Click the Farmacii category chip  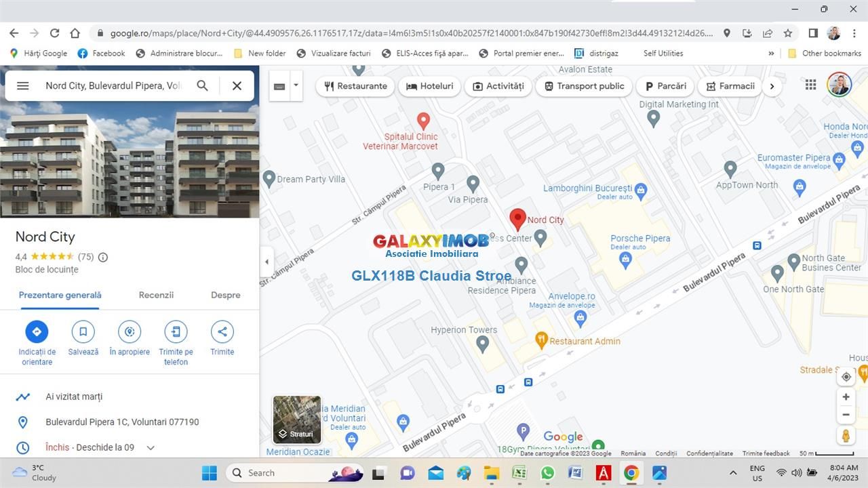point(730,86)
